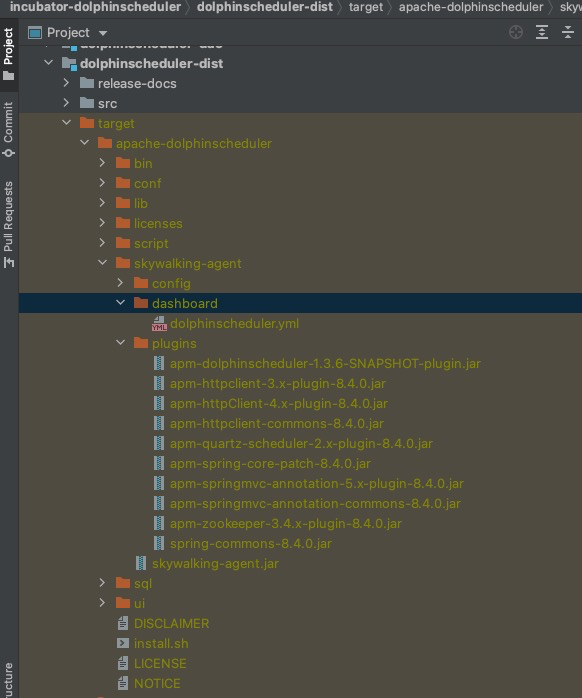
Task: Click the Commit tab icon
Action: point(8,153)
